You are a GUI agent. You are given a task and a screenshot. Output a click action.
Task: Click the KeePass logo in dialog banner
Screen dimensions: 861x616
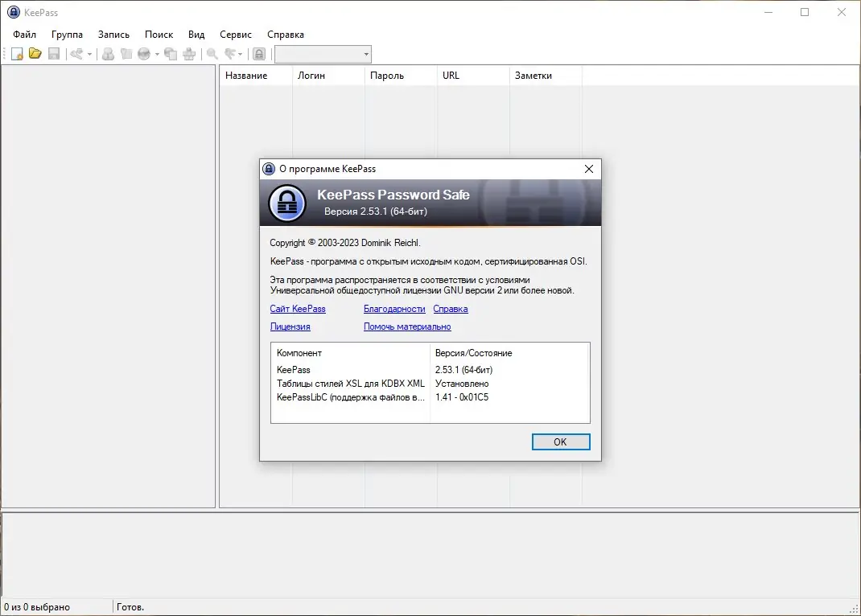coord(286,203)
